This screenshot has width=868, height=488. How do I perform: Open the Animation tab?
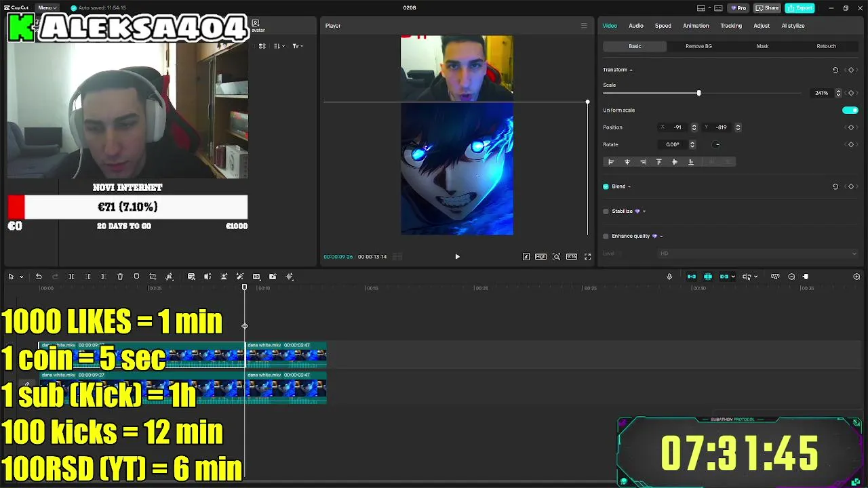[x=696, y=26]
